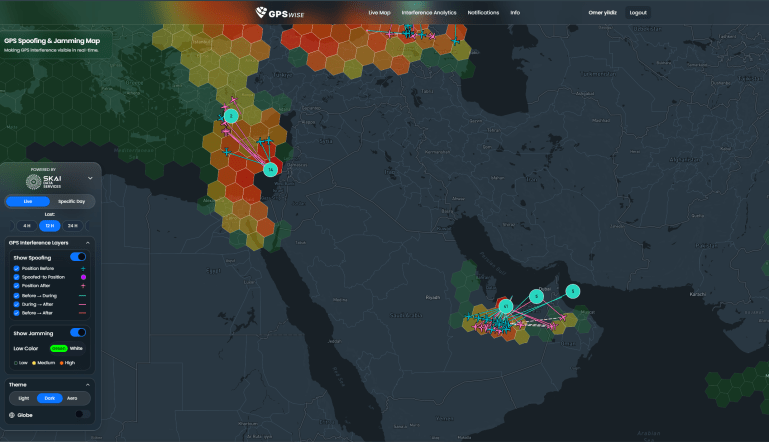Click the Globe icon

coord(12,415)
